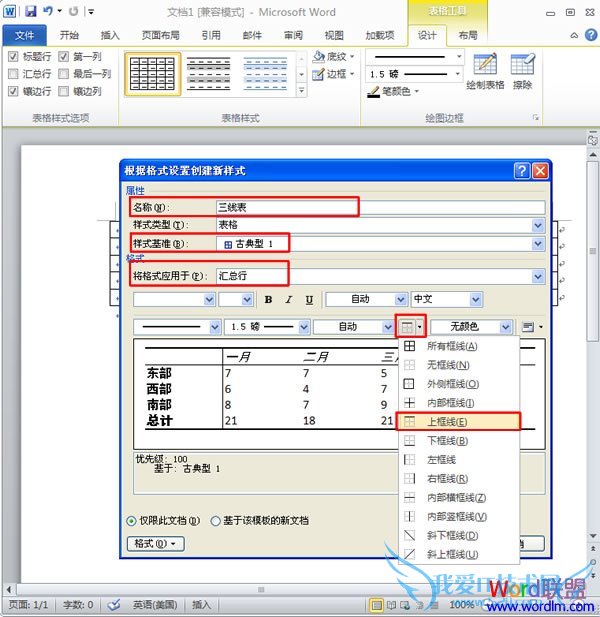600x617 pixels.
Task: Switch to Print Layout view icon
Action: (376, 605)
